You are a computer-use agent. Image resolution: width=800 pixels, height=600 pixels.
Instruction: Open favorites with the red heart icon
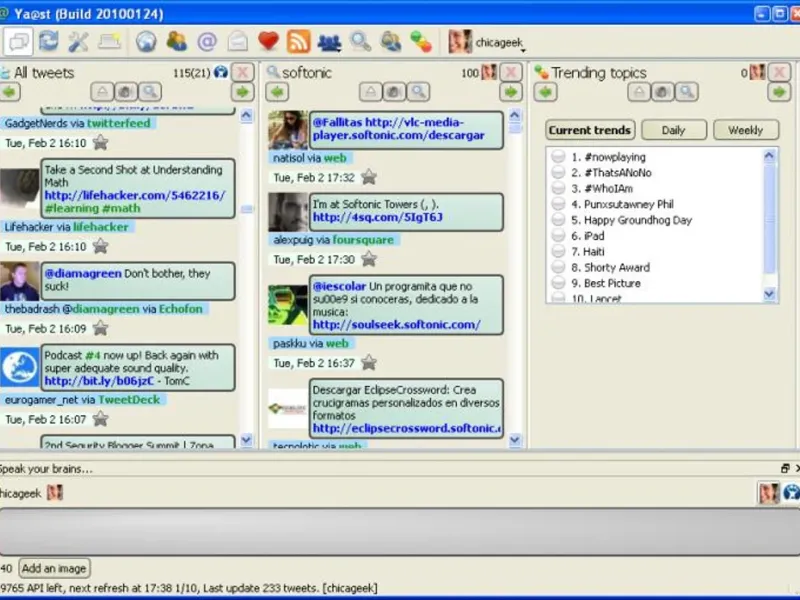(x=268, y=41)
